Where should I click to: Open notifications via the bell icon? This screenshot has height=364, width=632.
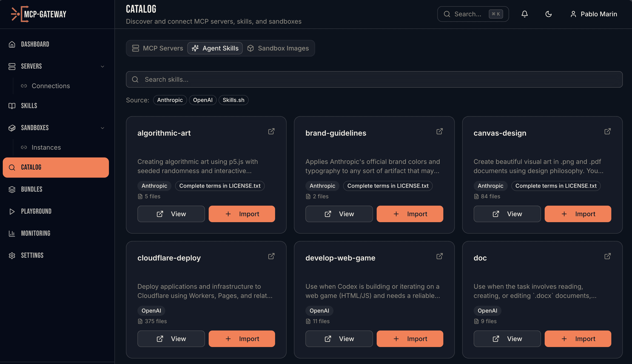coord(524,14)
